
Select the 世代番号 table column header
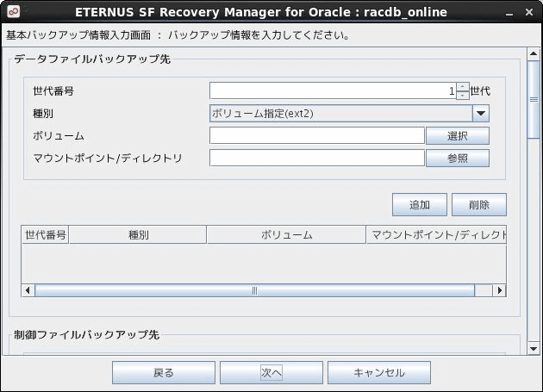pyautogui.click(x=46, y=235)
